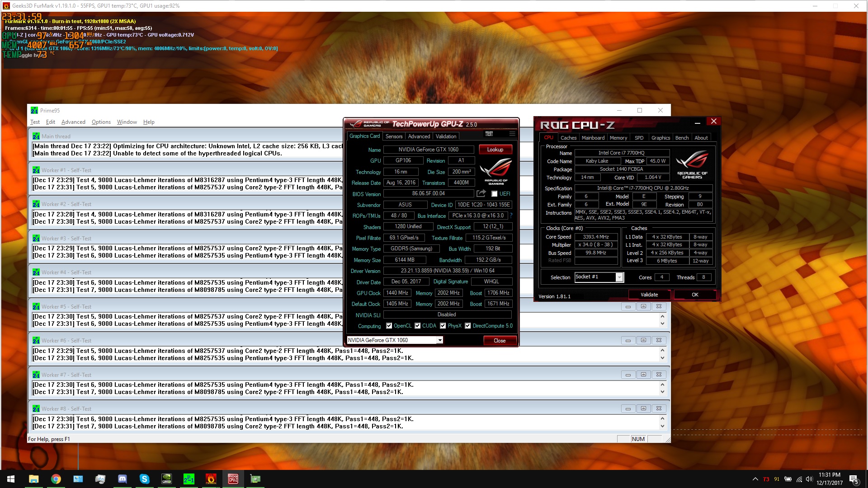Screen dimensions: 868x488
Task: Open the Windows Start menu
Action: [x=11, y=479]
